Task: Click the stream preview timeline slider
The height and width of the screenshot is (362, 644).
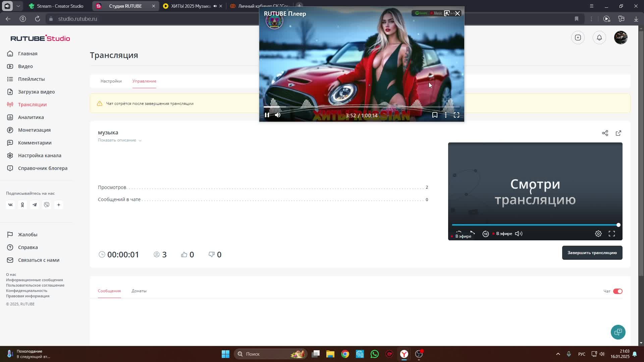Action: [x=535, y=225]
